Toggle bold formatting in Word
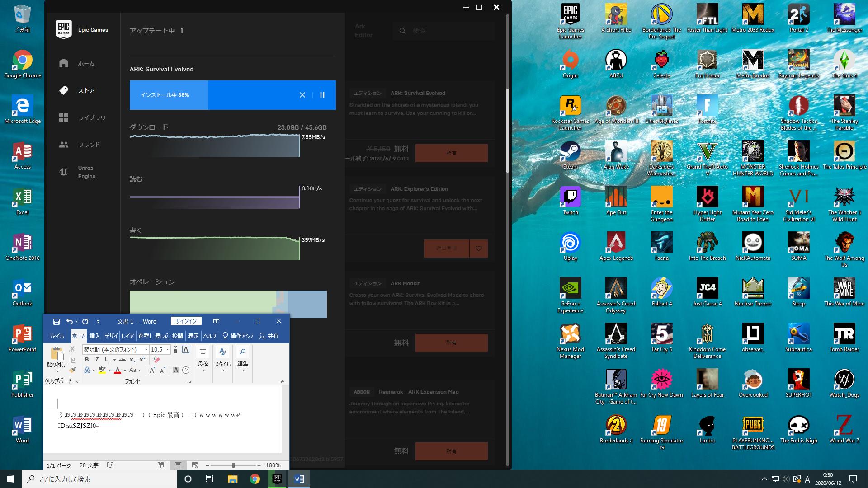The image size is (868, 488). pyautogui.click(x=87, y=360)
